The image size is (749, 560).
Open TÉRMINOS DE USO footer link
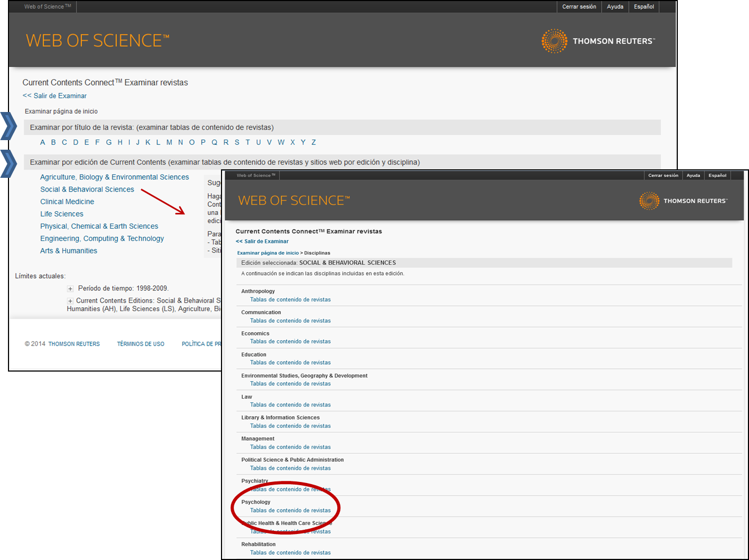141,344
